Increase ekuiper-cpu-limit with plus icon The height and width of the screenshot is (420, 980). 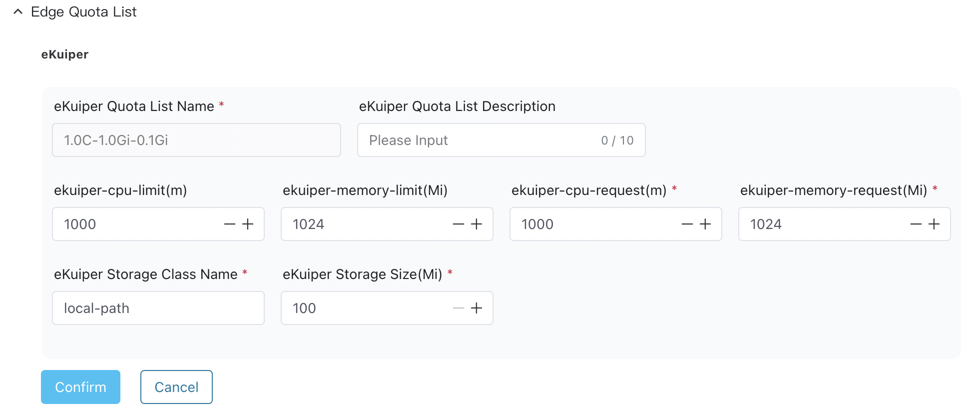click(x=248, y=224)
